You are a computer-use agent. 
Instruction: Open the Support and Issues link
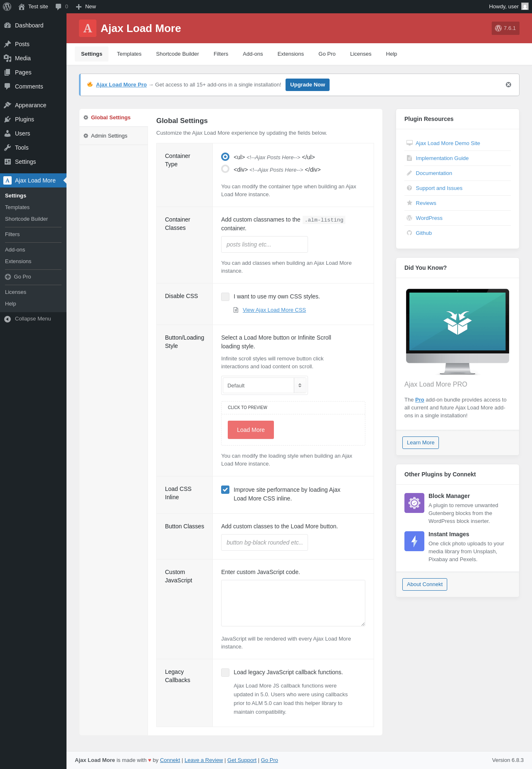439,188
